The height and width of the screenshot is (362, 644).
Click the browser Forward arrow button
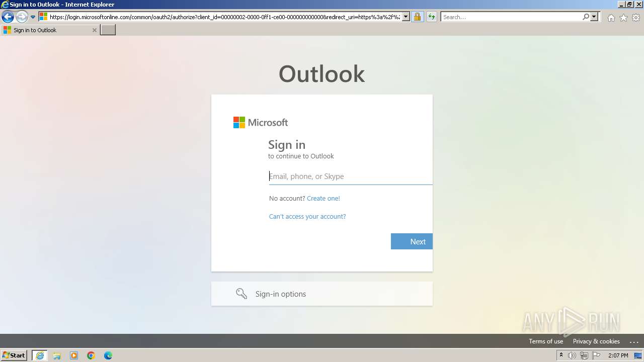tap(21, 17)
